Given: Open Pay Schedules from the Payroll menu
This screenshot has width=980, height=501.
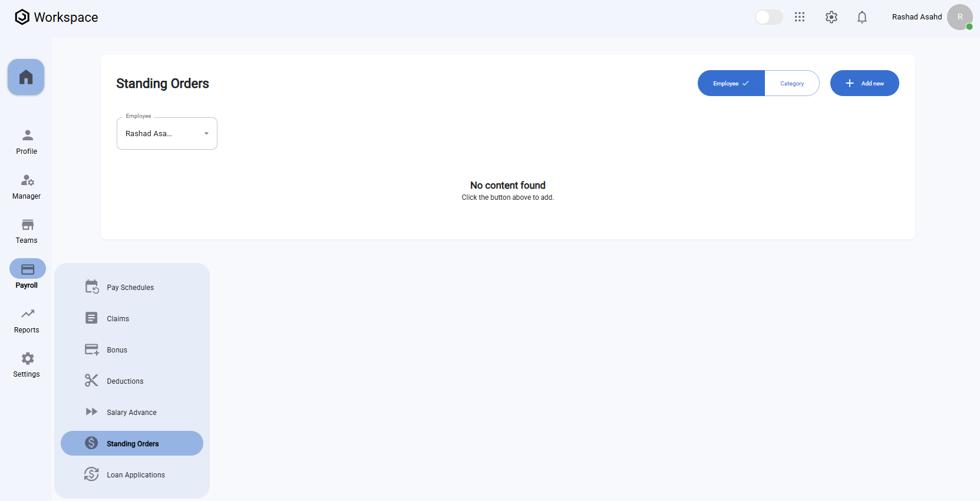Looking at the screenshot, I should (x=130, y=288).
